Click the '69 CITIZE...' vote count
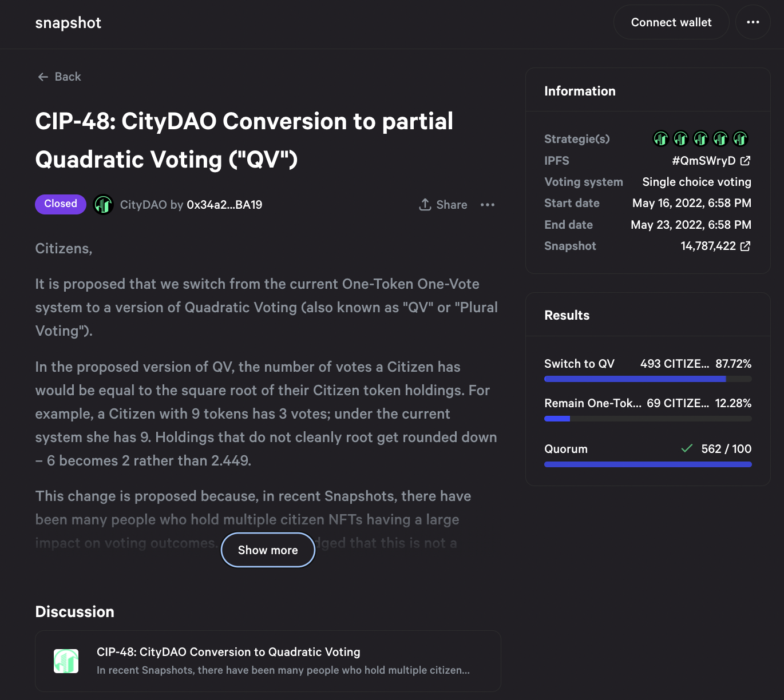The height and width of the screenshot is (700, 784). 678,403
